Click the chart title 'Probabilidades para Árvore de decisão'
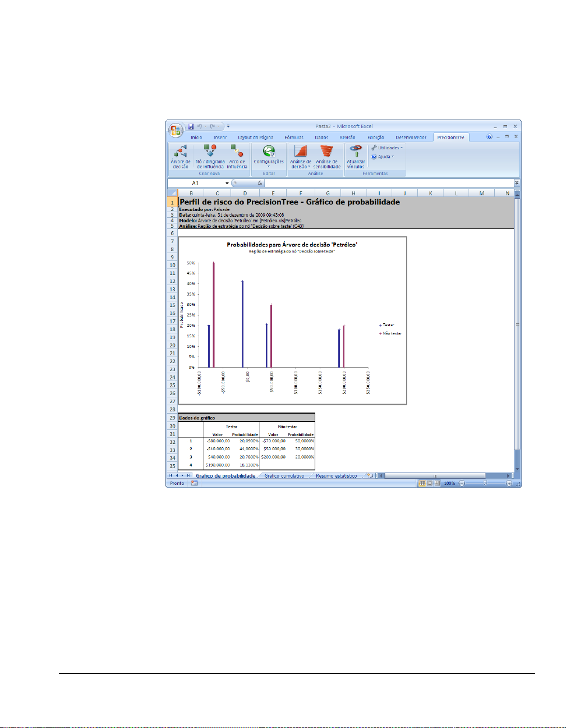Image resolution: width=566 pixels, height=728 pixels. 292,245
